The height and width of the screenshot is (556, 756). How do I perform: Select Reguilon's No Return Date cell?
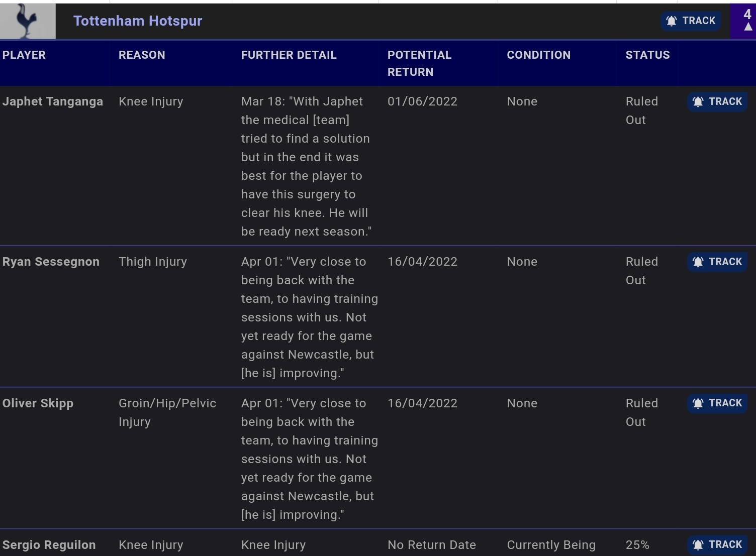click(x=431, y=545)
